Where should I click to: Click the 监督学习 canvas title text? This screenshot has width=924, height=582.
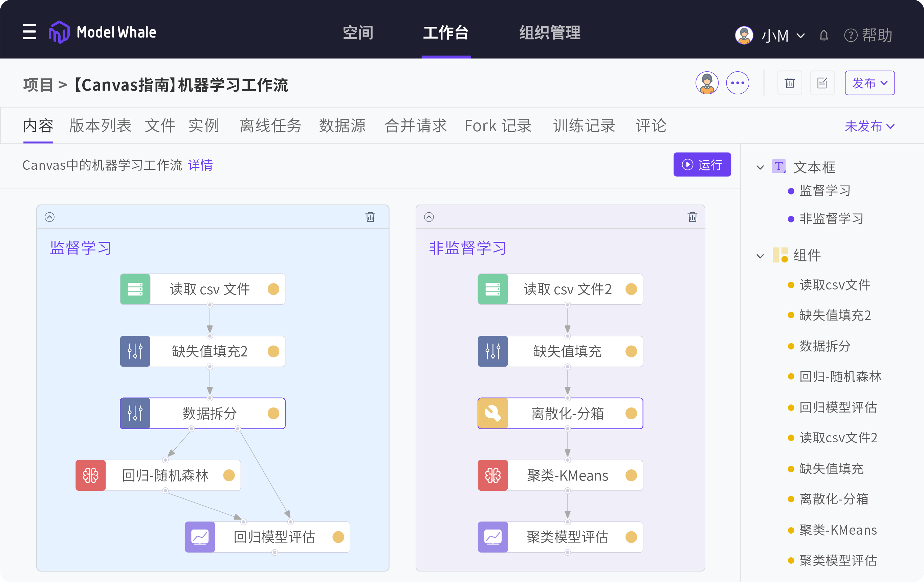tap(81, 248)
